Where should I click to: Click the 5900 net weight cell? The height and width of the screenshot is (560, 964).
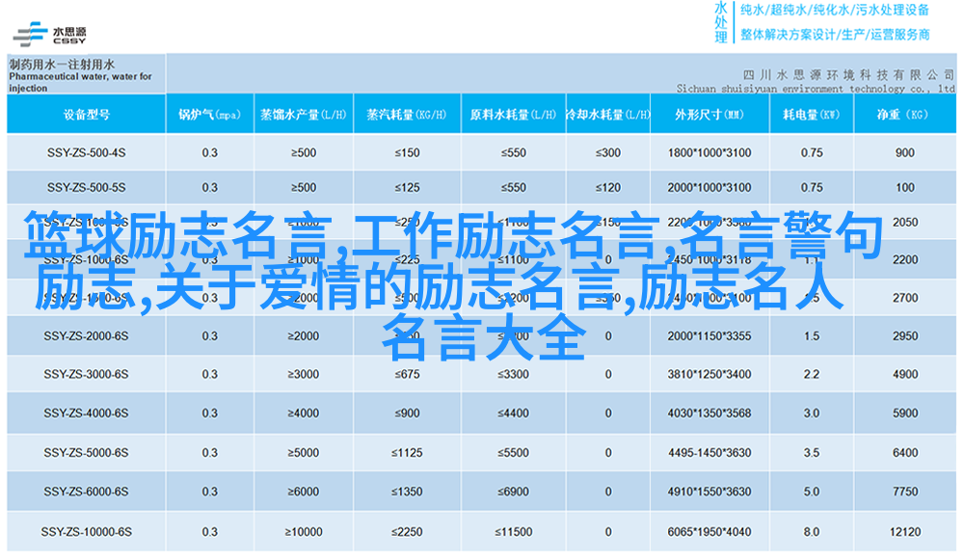point(905,413)
